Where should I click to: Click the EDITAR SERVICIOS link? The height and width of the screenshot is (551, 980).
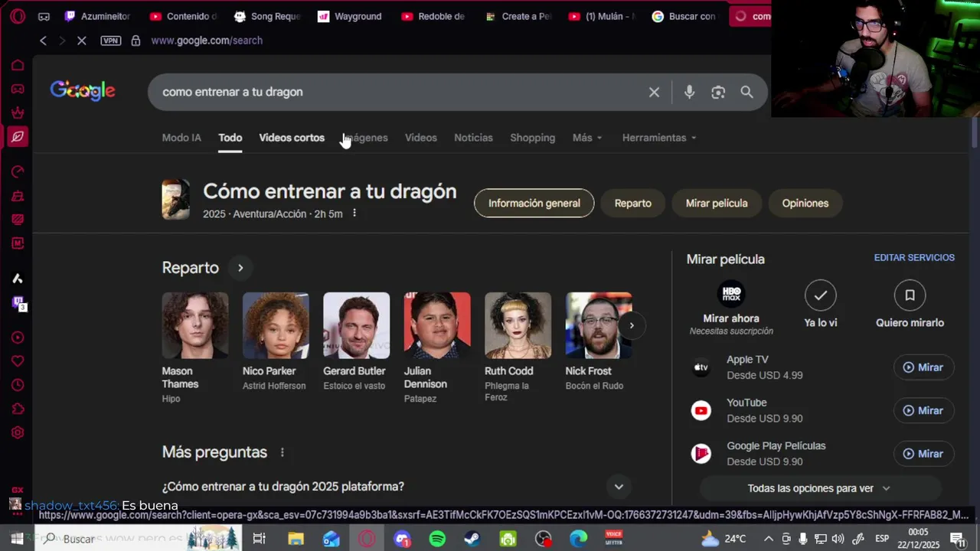[914, 258]
